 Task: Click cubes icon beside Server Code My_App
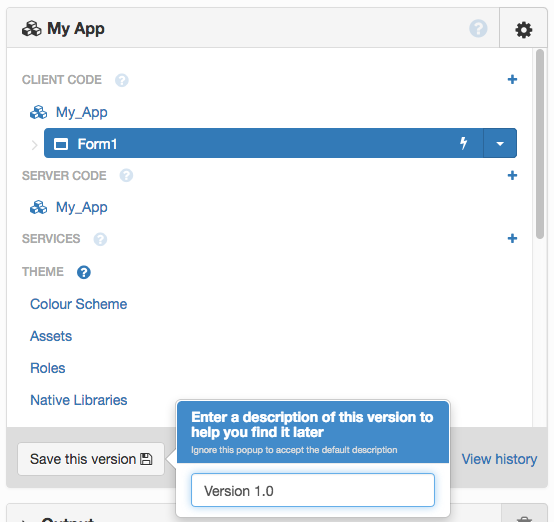tap(39, 207)
